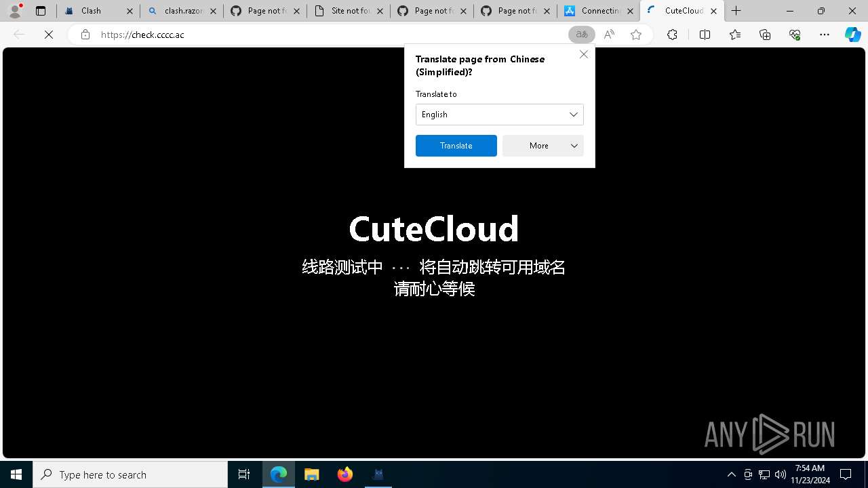Switch to the Connecting tab
868x488 pixels.
600,11
